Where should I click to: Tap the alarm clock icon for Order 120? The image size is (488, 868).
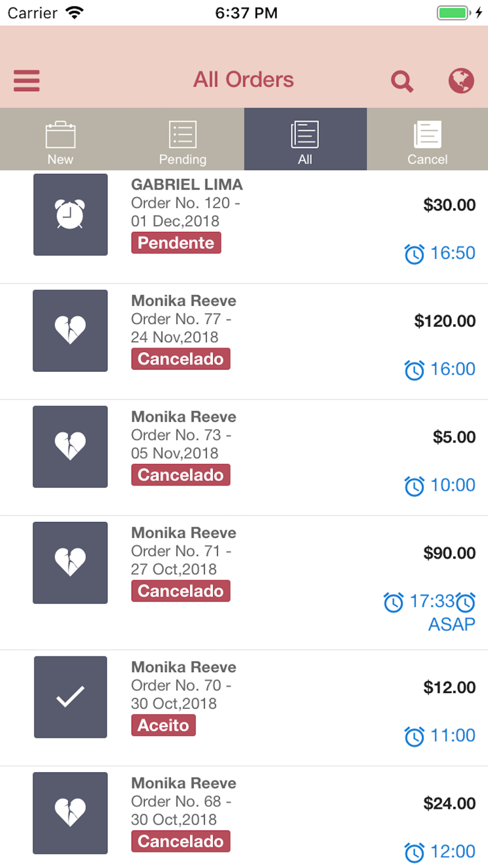(x=70, y=214)
